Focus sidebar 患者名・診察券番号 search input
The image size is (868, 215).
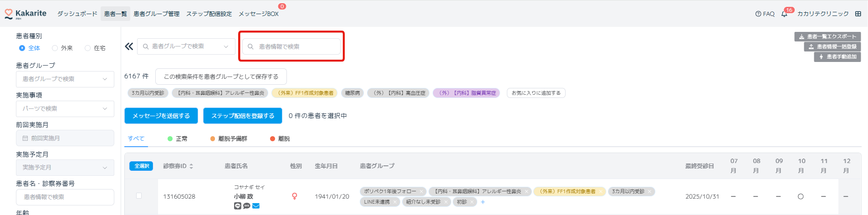pos(65,197)
